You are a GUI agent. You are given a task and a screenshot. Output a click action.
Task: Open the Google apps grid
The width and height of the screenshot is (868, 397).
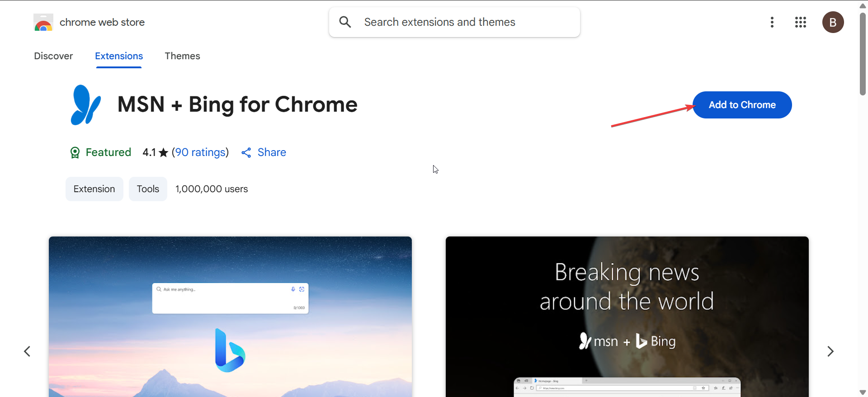pyautogui.click(x=801, y=22)
